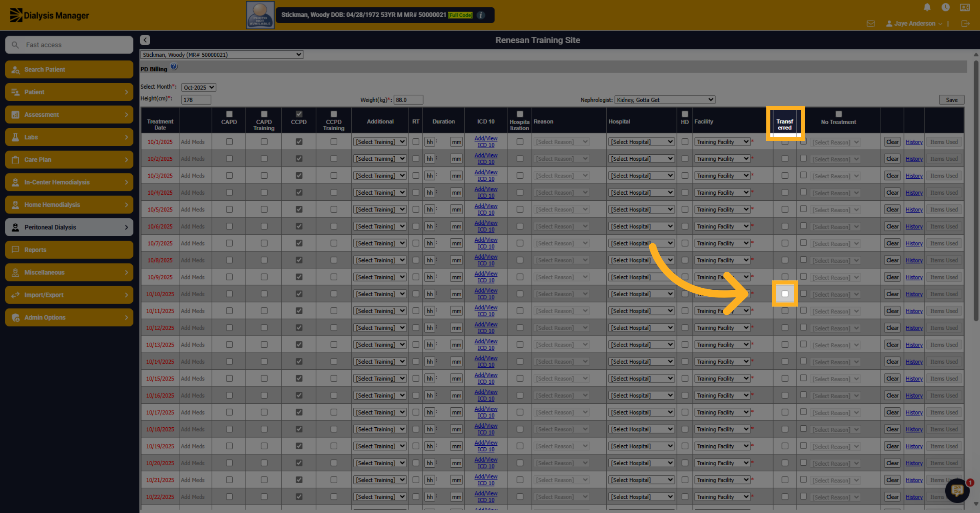Open the patient selector dropdown Stickman, Woody
Viewport: 980px width, 513px height.
coord(222,55)
